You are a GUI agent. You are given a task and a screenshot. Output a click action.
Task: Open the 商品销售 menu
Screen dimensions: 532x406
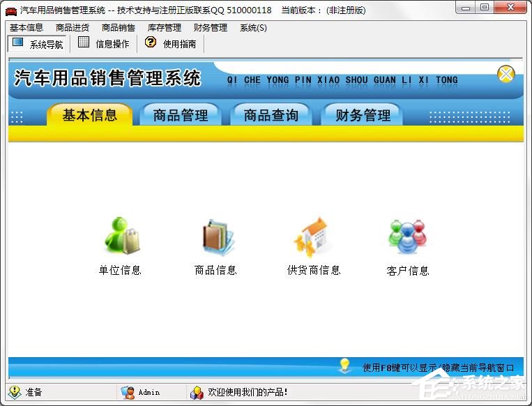pyautogui.click(x=119, y=27)
